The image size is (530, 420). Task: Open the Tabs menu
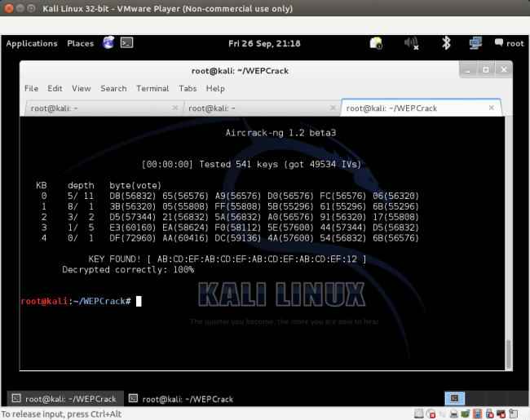[188, 88]
